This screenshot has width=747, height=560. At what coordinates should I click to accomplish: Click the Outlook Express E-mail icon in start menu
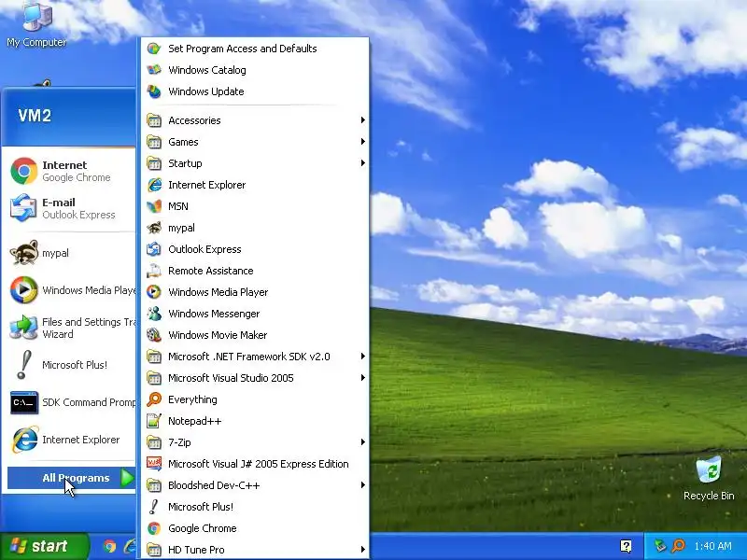click(24, 208)
